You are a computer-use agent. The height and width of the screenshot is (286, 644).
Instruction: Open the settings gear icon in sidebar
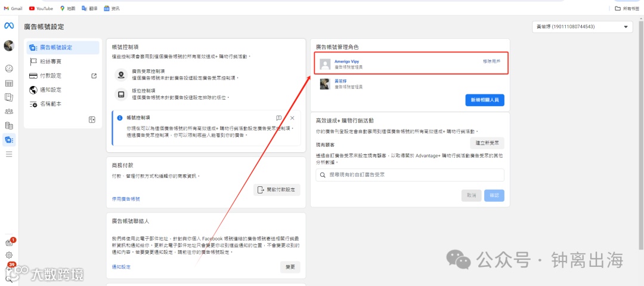9,255
